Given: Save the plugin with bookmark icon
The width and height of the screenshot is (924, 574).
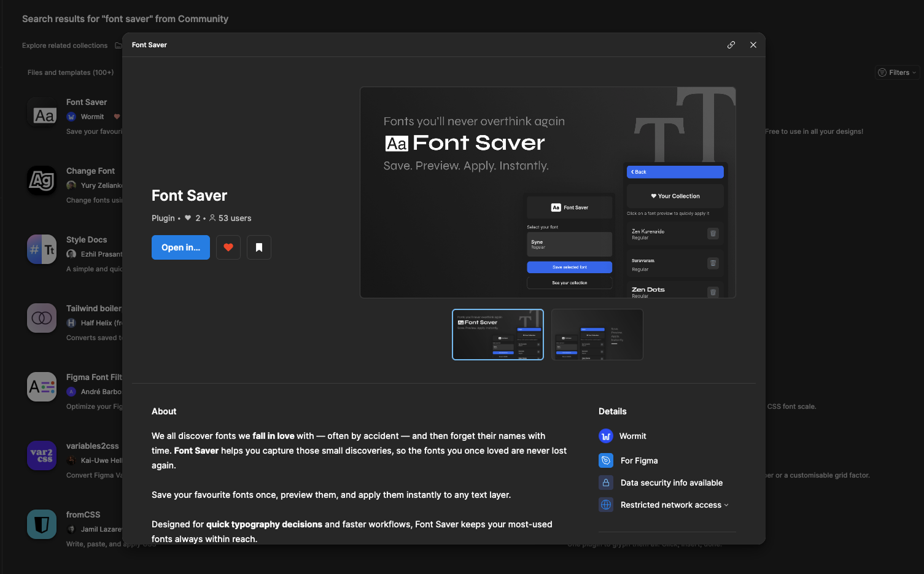Looking at the screenshot, I should 259,247.
